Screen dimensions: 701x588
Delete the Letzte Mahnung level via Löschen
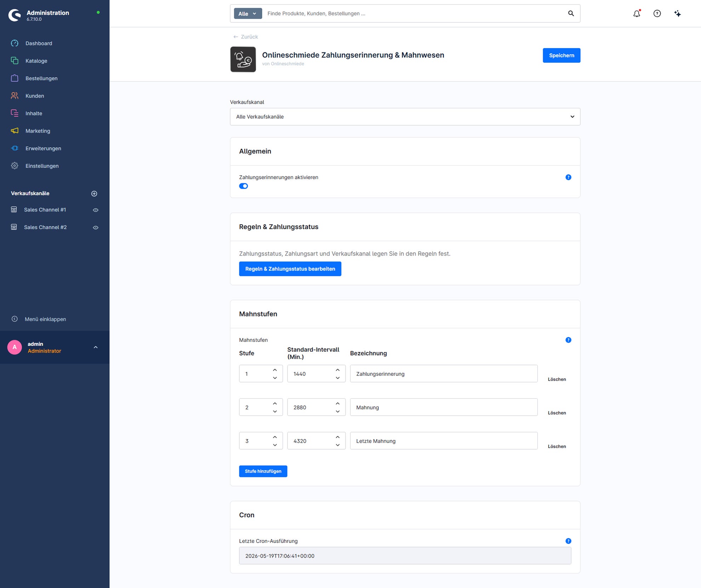coord(557,446)
